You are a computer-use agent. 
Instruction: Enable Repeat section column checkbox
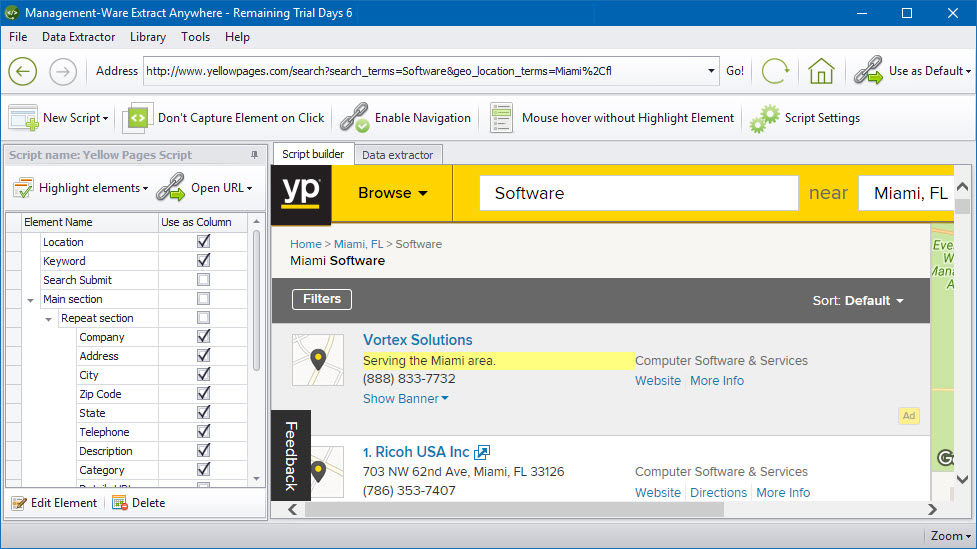[x=203, y=318]
